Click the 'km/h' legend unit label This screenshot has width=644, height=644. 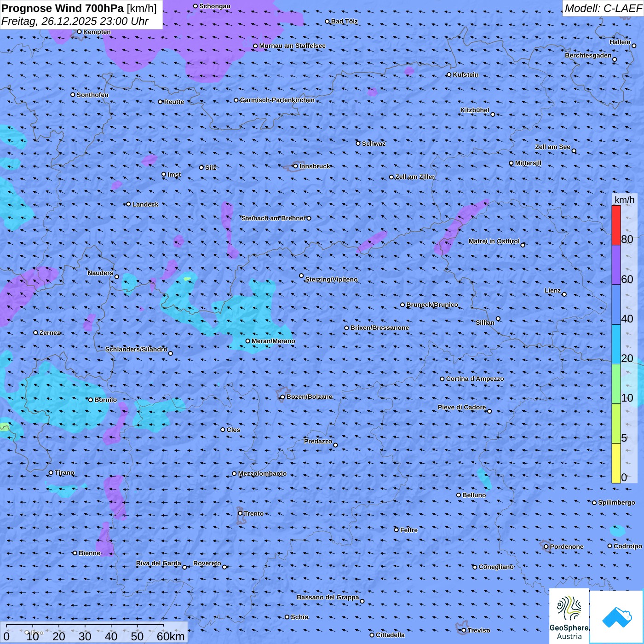tap(625, 200)
